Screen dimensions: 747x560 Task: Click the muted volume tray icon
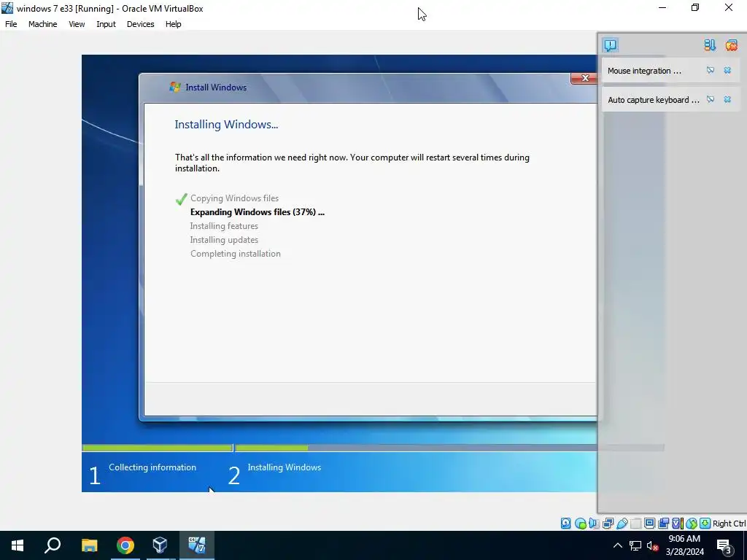click(x=652, y=545)
